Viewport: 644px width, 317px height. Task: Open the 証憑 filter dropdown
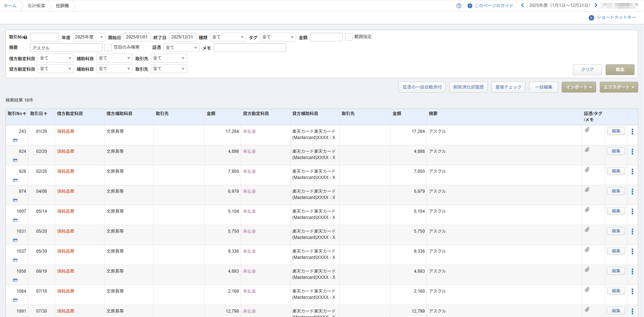[182, 48]
